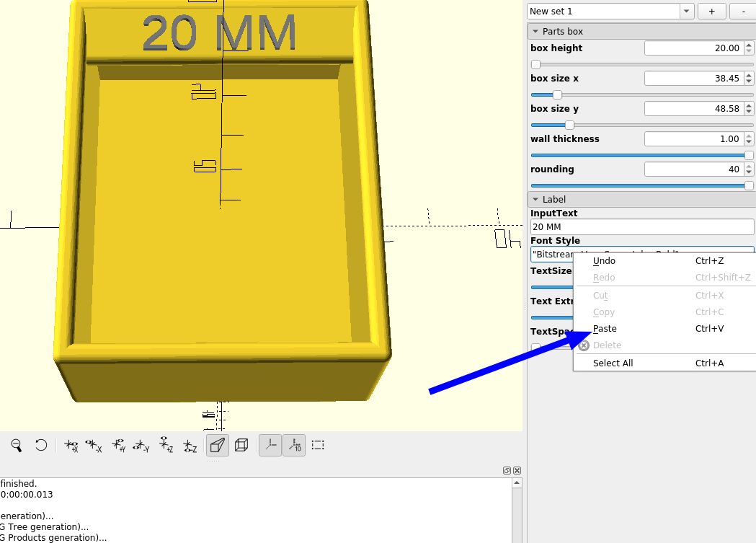Toggle the Show Scale Markers display
Viewport: 756px width, 543px height.
pyautogui.click(x=294, y=445)
